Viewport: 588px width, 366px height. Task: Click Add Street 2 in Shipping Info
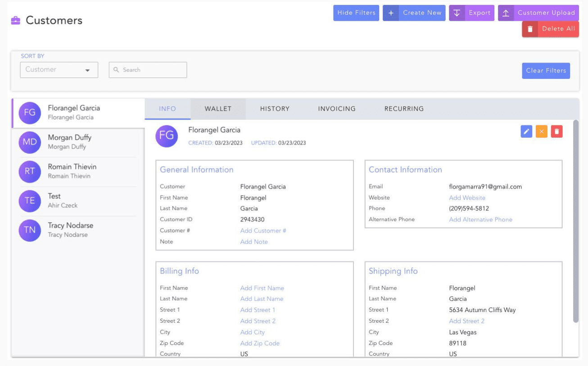[x=466, y=321]
